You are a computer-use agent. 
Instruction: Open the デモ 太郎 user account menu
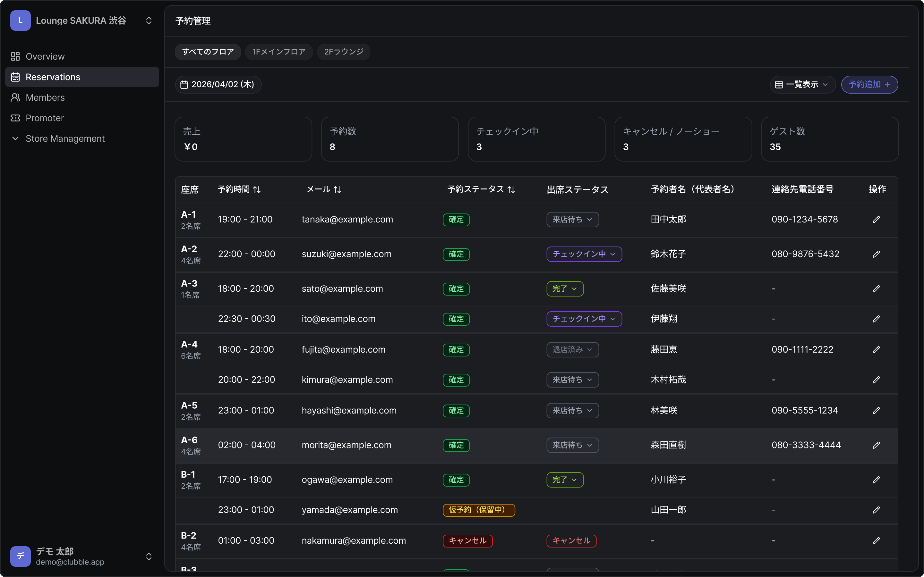[81, 556]
